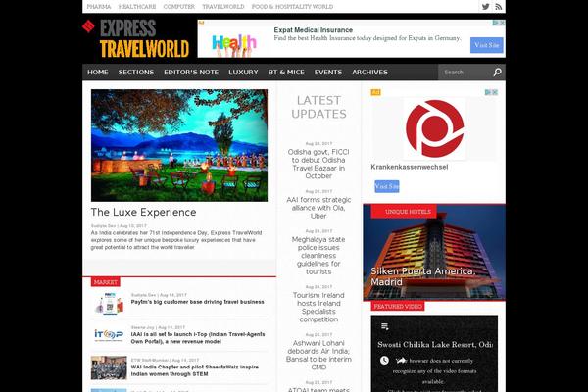Click the watch later clock icon
The image size is (588, 392).
[x=384, y=360]
